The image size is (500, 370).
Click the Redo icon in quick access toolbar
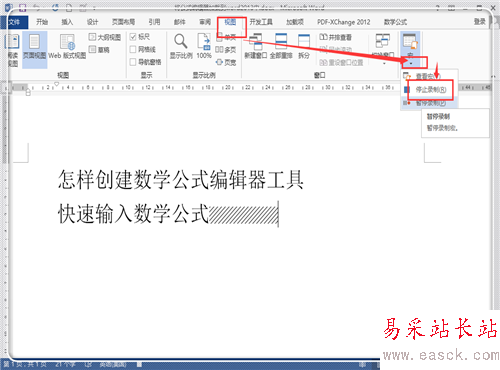55,7
